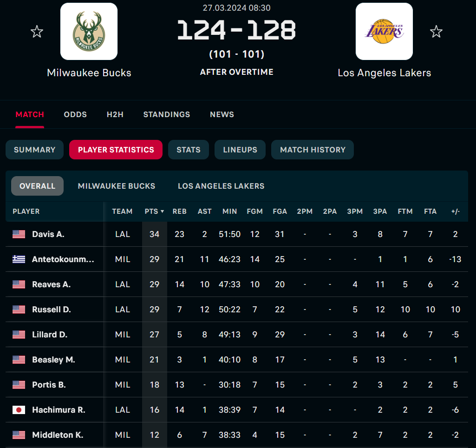Click the US flag beside Davis A.

pyautogui.click(x=19, y=234)
